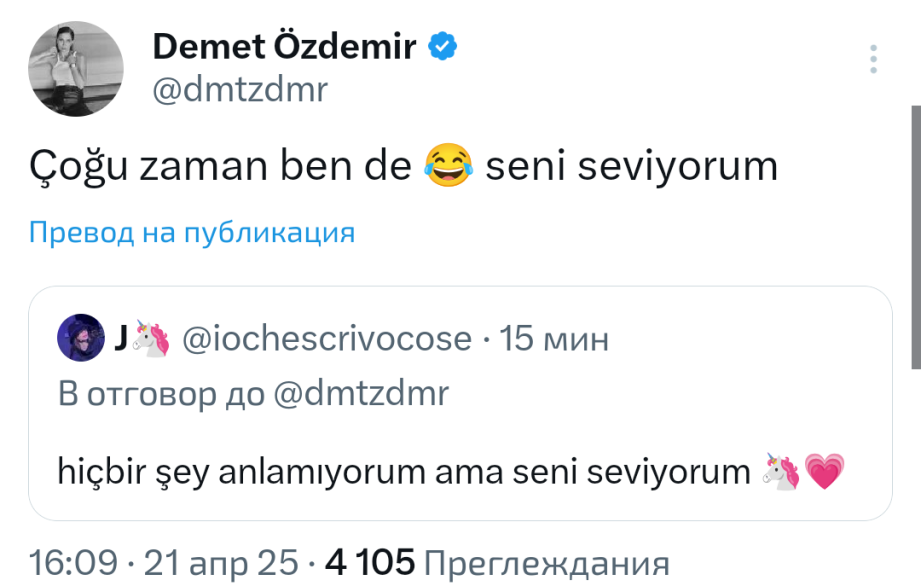Click the Demet Özdemir display name
Viewport: 921px width, 588px height.
(284, 46)
